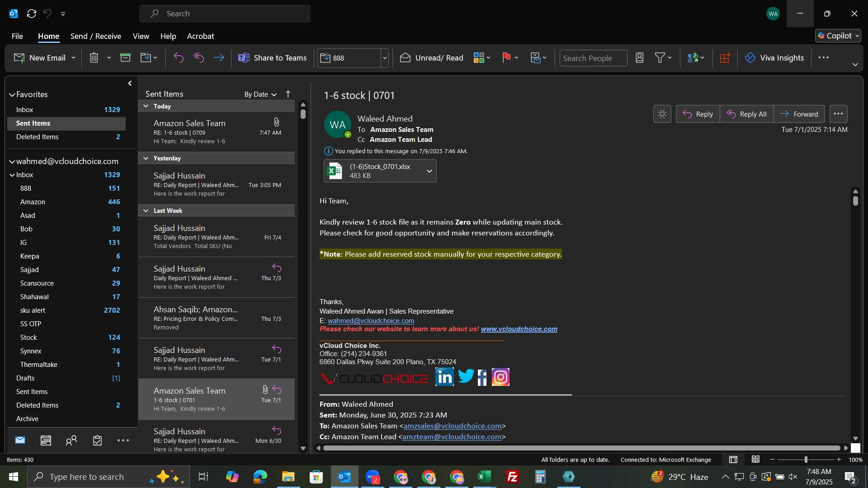Open FileZilla from the taskbar
The height and width of the screenshot is (488, 868).
(x=513, y=477)
